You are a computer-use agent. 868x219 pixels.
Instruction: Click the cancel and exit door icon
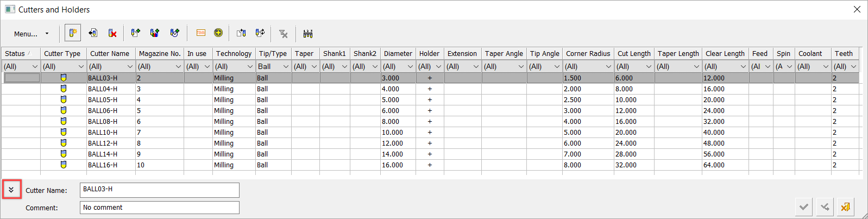point(845,207)
